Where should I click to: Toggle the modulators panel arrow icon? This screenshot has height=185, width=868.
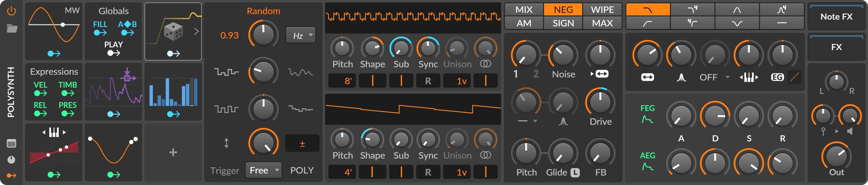pos(11,176)
